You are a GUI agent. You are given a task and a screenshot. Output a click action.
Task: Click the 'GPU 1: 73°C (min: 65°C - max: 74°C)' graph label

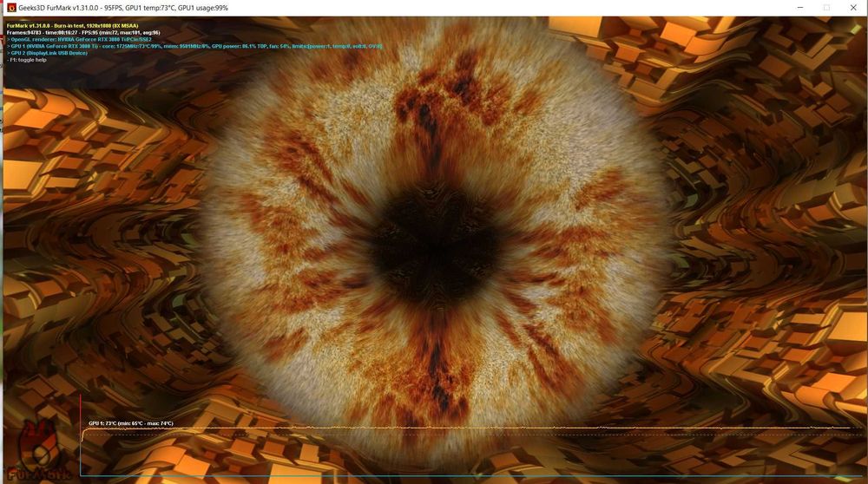point(131,423)
